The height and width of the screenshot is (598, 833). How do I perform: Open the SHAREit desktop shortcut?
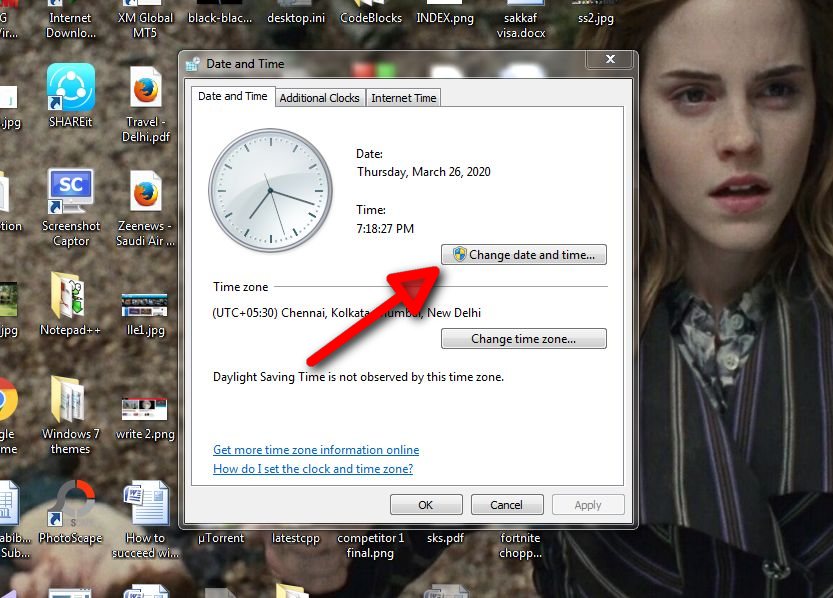click(x=71, y=88)
